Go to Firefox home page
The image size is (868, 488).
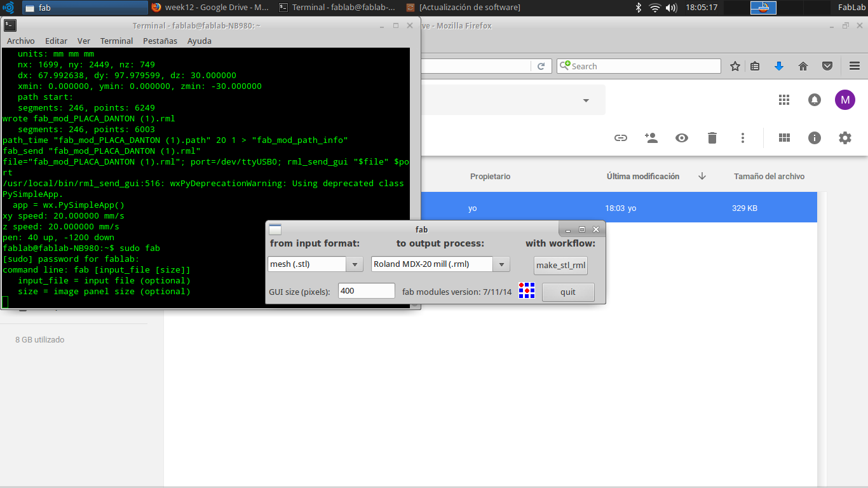[x=803, y=66]
